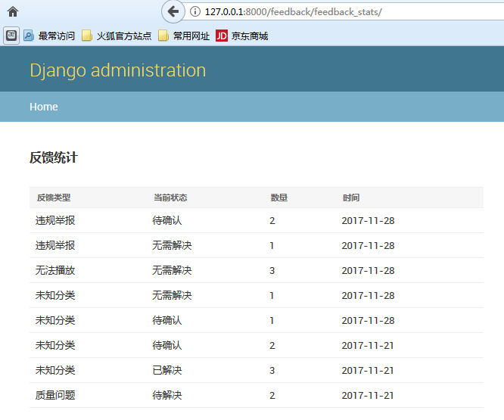Viewport: 504px width, 420px height.
Task: Click the 数量 column header
Action: click(279, 198)
